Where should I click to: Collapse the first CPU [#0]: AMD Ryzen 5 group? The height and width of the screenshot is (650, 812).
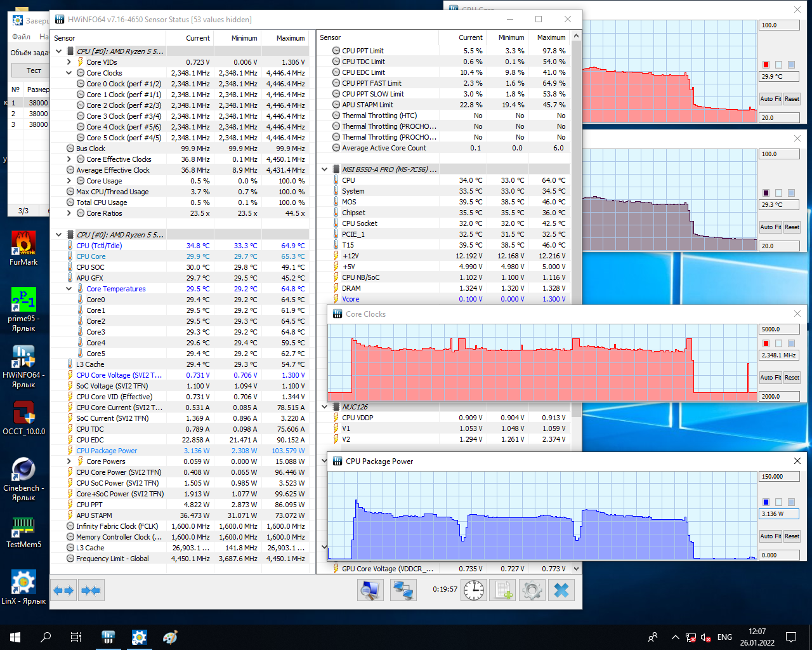[59, 51]
